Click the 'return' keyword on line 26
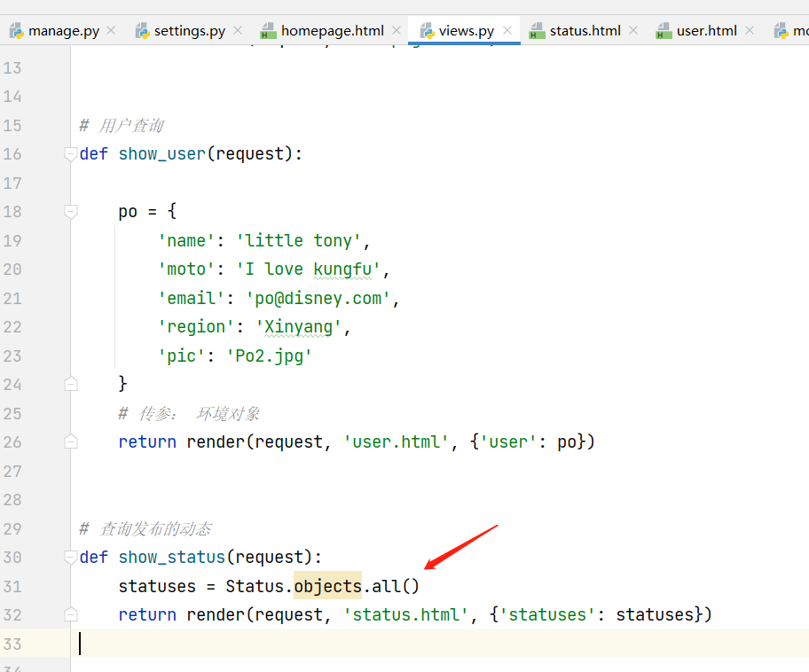Viewport: 809px width, 672px height. (147, 442)
